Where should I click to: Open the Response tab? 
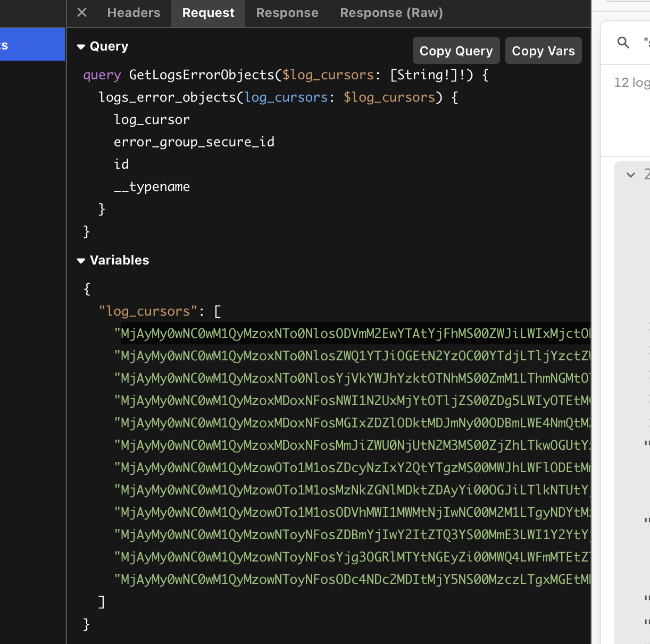point(287,13)
